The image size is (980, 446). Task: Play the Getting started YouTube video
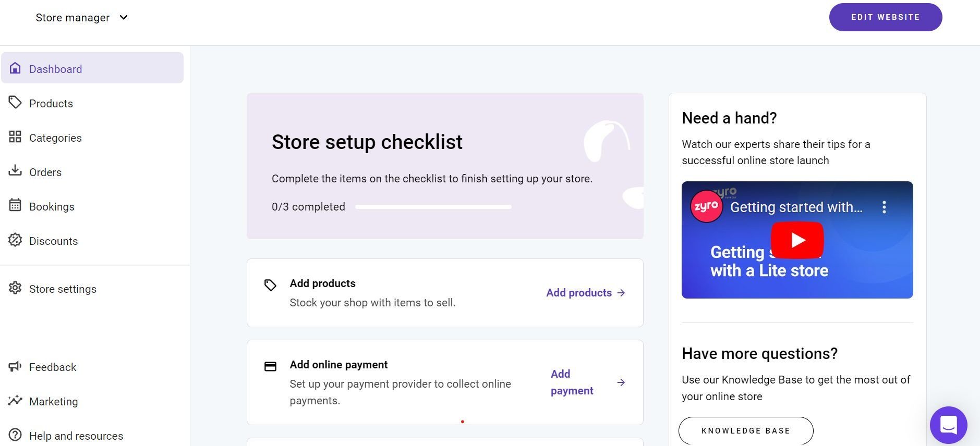point(797,240)
